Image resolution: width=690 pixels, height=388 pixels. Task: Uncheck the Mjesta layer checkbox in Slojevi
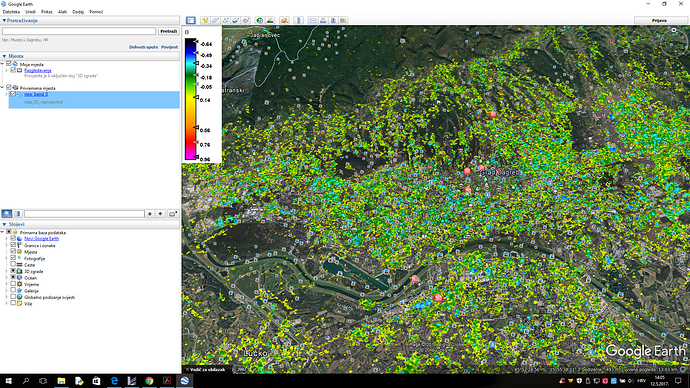click(x=13, y=252)
